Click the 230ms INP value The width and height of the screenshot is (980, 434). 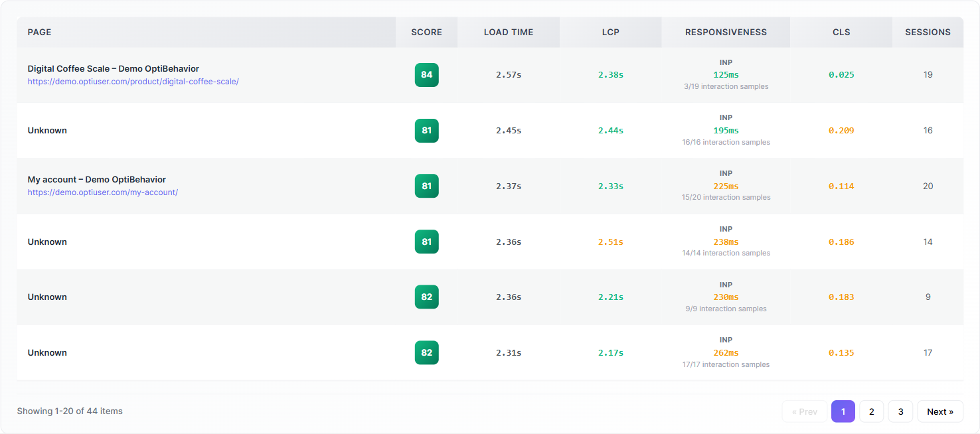point(726,297)
